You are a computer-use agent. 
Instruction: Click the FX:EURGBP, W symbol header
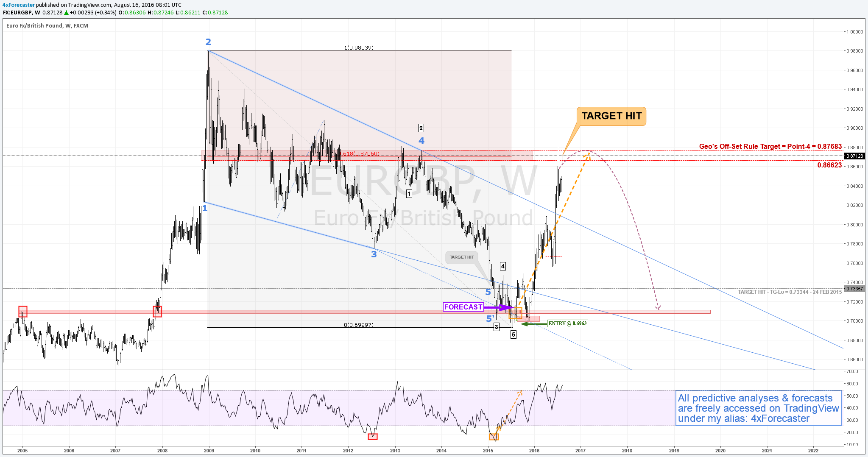pyautogui.click(x=21, y=13)
